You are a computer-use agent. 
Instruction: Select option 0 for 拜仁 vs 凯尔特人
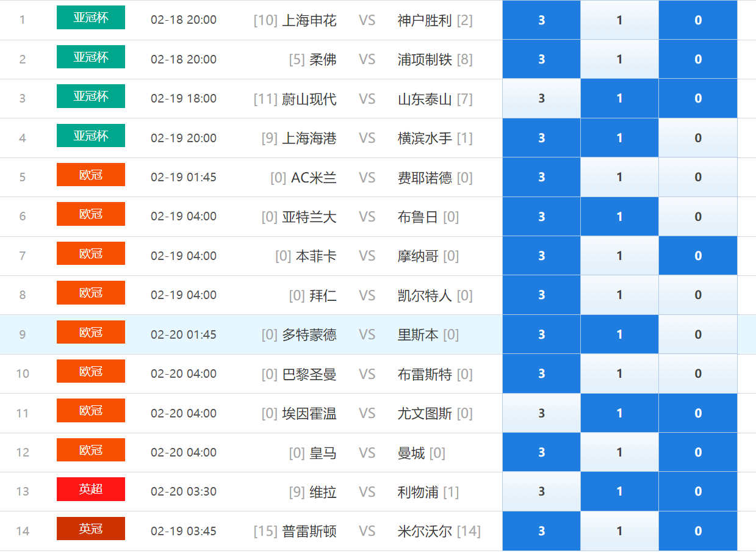pos(698,295)
